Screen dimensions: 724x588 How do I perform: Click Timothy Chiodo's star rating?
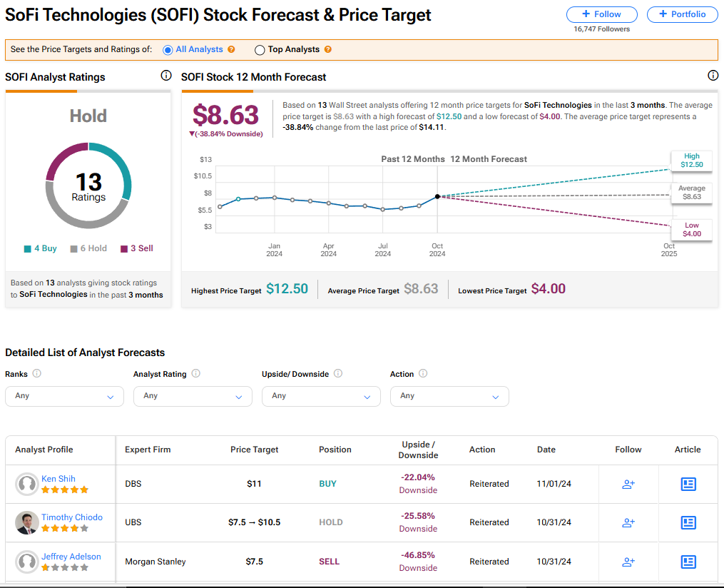click(x=65, y=528)
